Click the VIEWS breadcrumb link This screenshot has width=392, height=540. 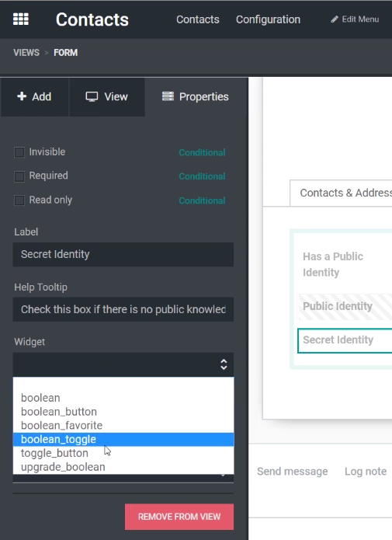click(x=26, y=53)
